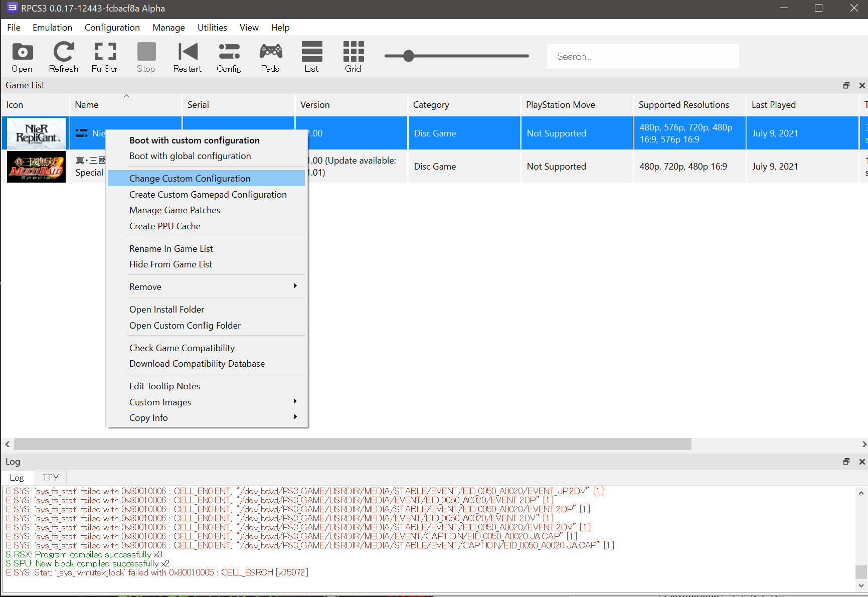Click the log scroll-up arrow
This screenshot has width=868, height=597.
coord(861,493)
